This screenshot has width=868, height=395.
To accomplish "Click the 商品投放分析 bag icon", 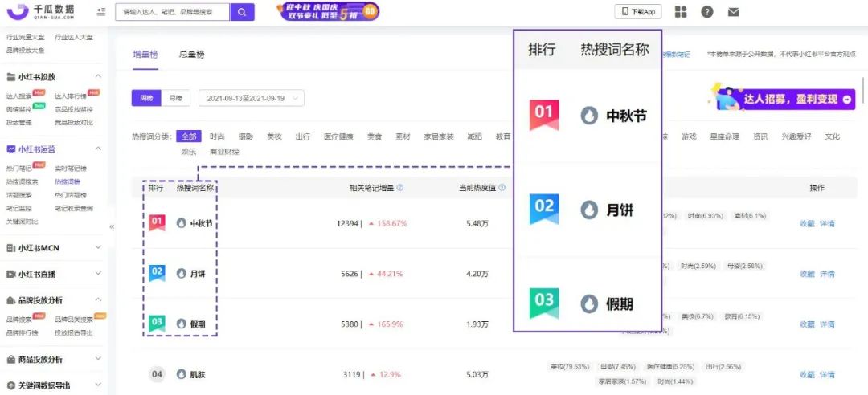I will (x=10, y=360).
